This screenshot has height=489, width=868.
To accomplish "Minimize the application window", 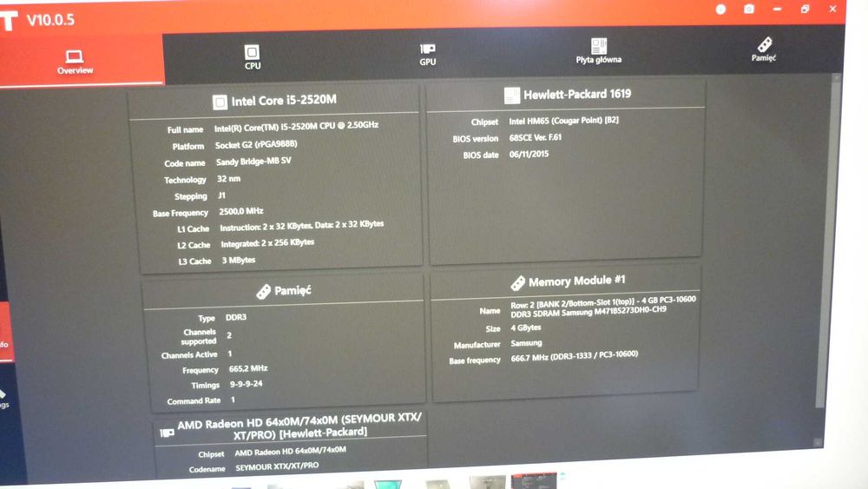I will 777,9.
